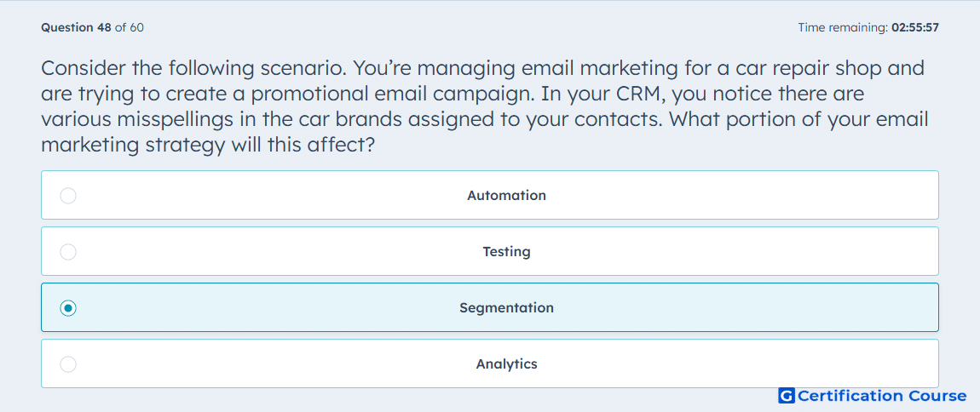Choose the Analytics radio button

tap(68, 364)
